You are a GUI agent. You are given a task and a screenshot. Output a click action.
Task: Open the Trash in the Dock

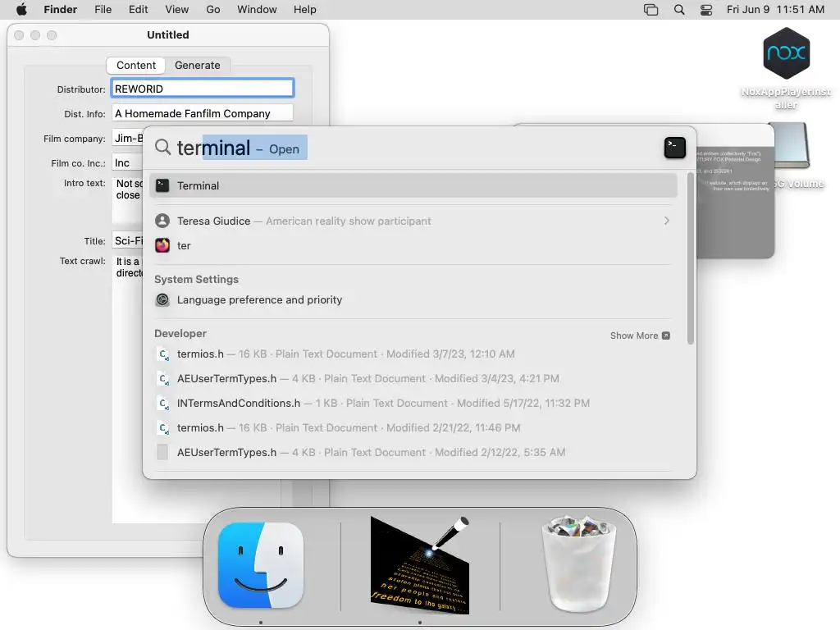click(578, 564)
